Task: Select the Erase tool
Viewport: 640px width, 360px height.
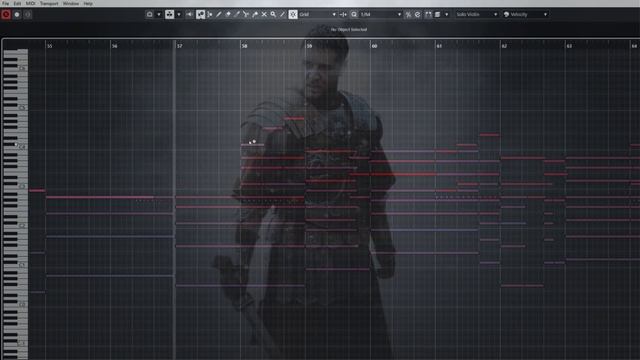Action: point(228,14)
